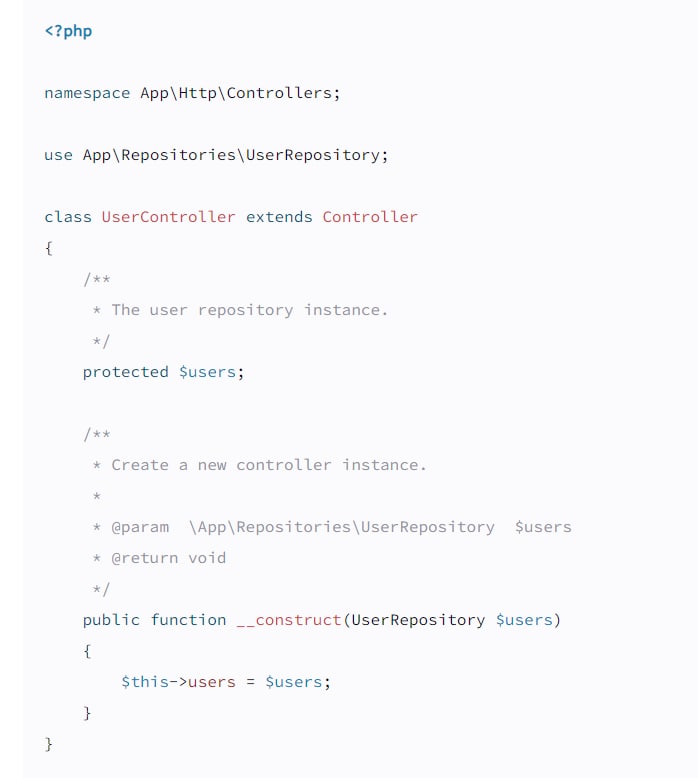Viewport: 698px width, 778px height.
Task: Click '$this' in the assignment statement
Action: 145,682
